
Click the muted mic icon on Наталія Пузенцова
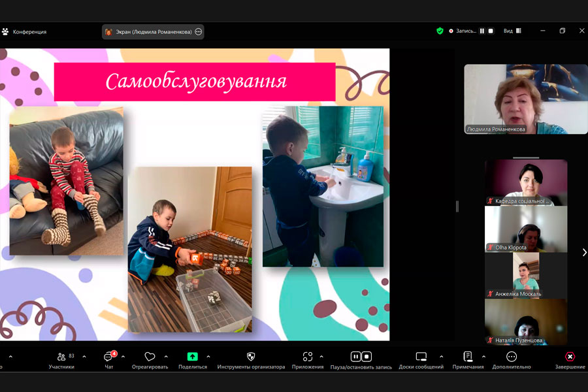tap(490, 340)
